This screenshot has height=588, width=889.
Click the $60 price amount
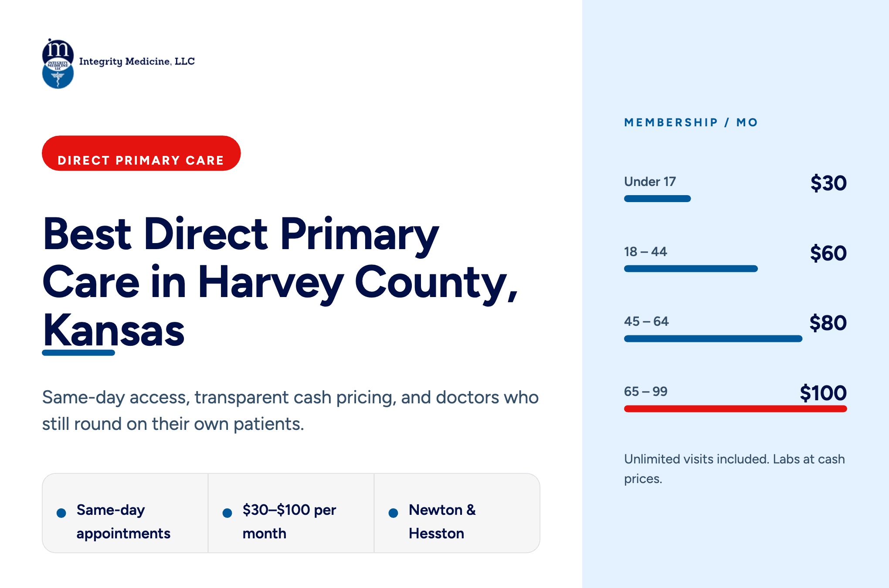click(x=828, y=253)
